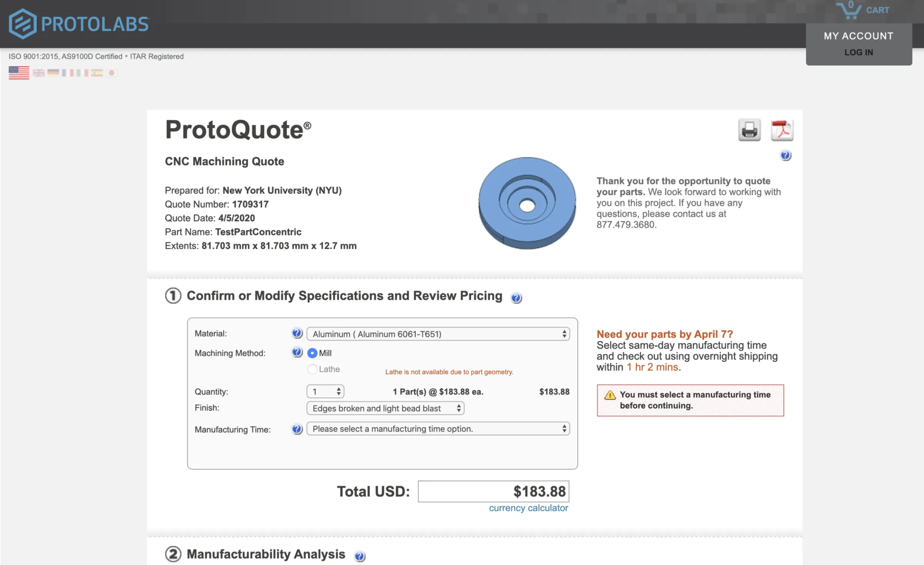Show help for Machining Method
Screen dimensions: 924x565
click(x=297, y=352)
